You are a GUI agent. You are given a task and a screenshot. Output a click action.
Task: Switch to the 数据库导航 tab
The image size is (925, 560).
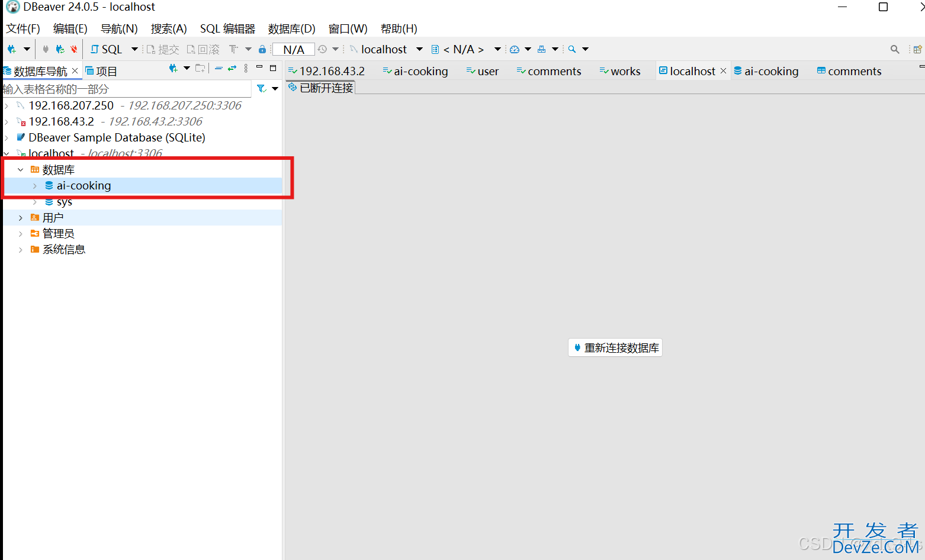point(40,71)
